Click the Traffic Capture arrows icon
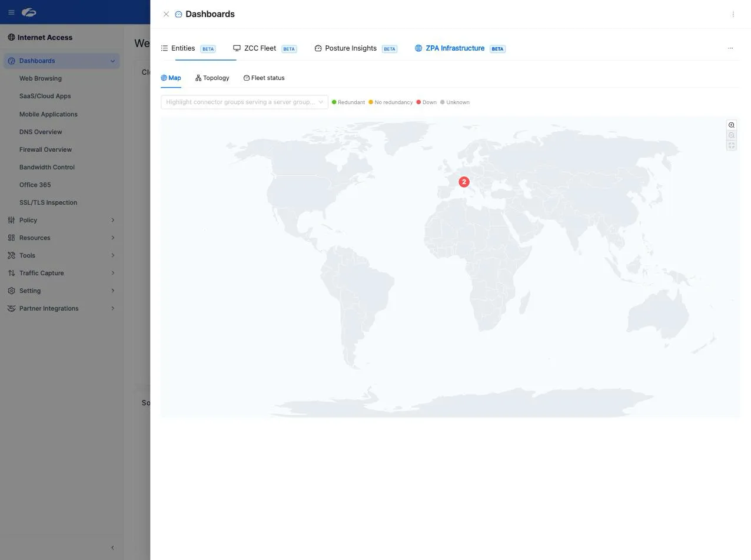The image size is (751, 560). click(x=11, y=273)
